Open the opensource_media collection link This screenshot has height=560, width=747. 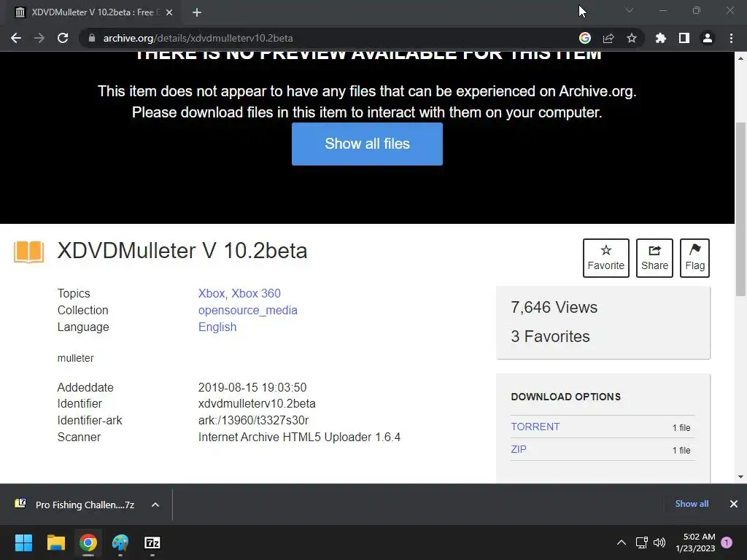pyautogui.click(x=248, y=310)
